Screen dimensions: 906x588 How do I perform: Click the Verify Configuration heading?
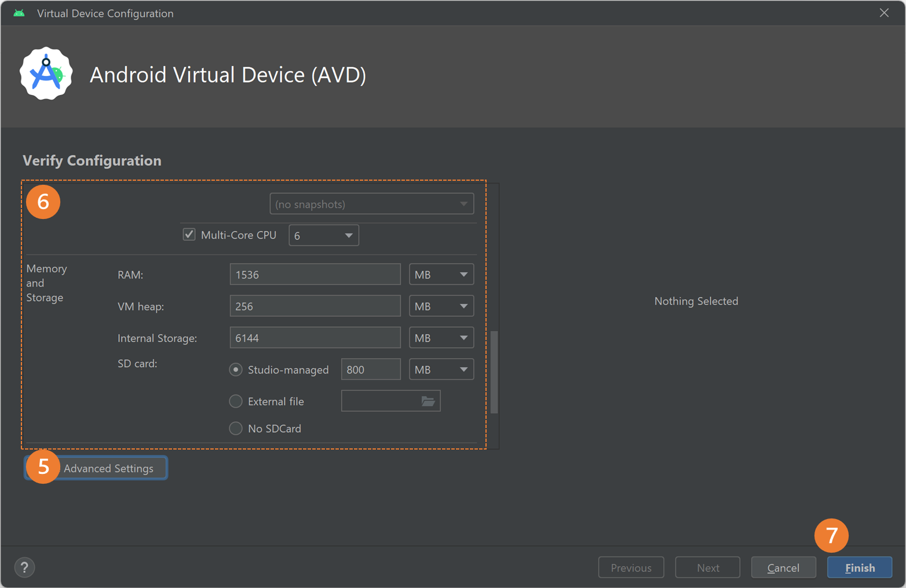tap(92, 160)
